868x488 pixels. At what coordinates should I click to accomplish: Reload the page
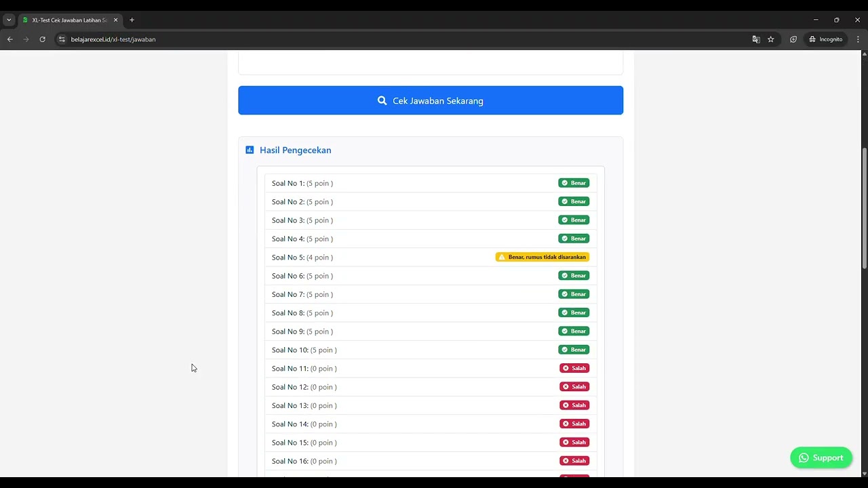click(43, 39)
